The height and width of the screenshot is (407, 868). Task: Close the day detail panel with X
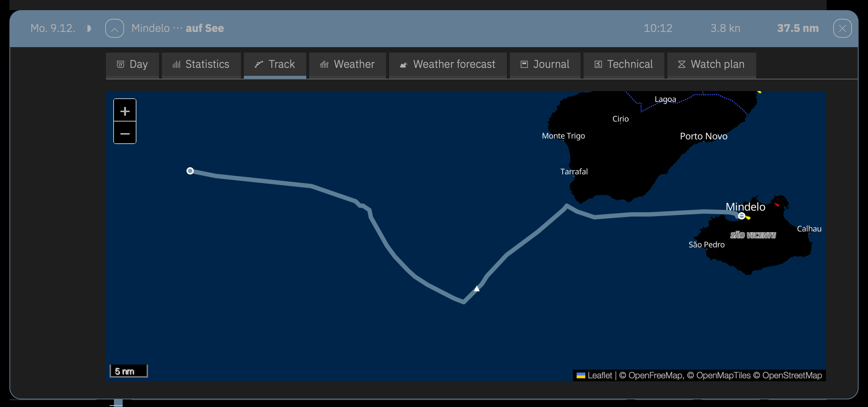(842, 28)
